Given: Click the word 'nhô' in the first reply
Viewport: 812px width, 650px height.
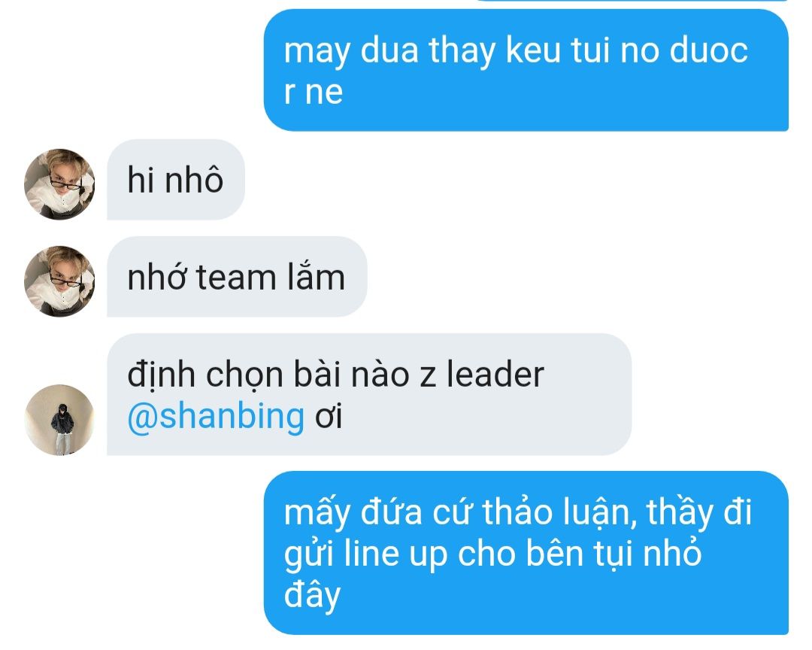Looking at the screenshot, I should pos(193,179).
